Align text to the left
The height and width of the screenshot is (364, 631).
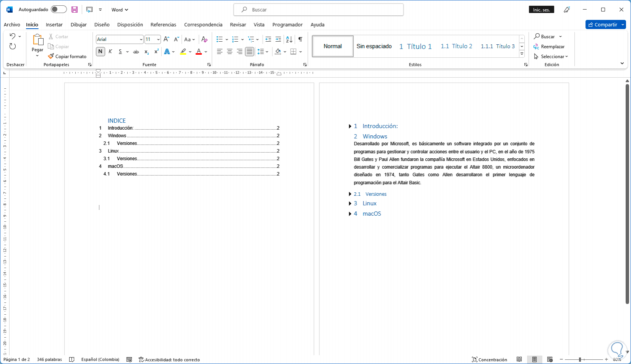click(x=220, y=52)
